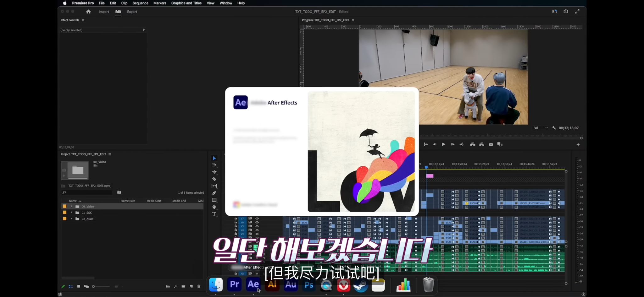Open Program monitor panel menu
Viewport: 644px width, 297px height.
point(353,20)
